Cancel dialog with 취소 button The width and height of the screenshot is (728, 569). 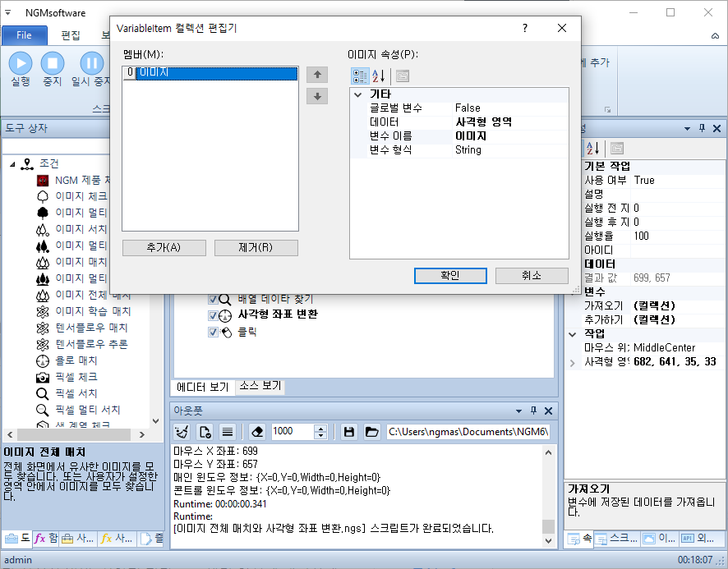(532, 275)
